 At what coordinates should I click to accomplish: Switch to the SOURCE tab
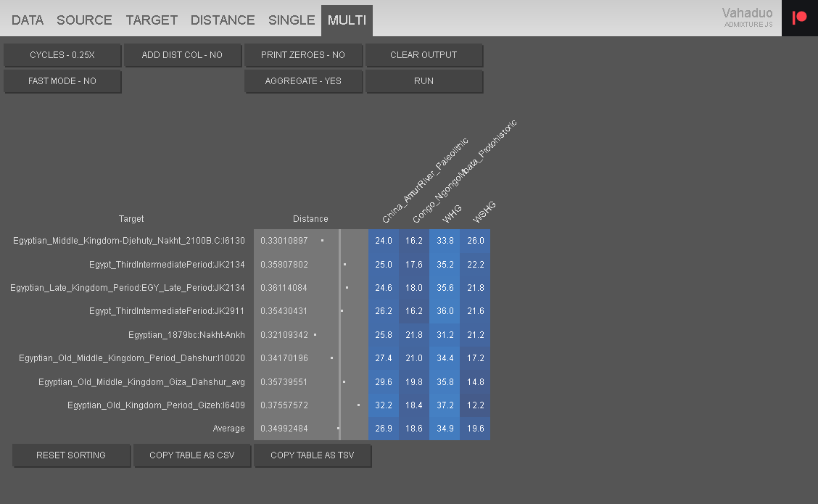tap(84, 20)
